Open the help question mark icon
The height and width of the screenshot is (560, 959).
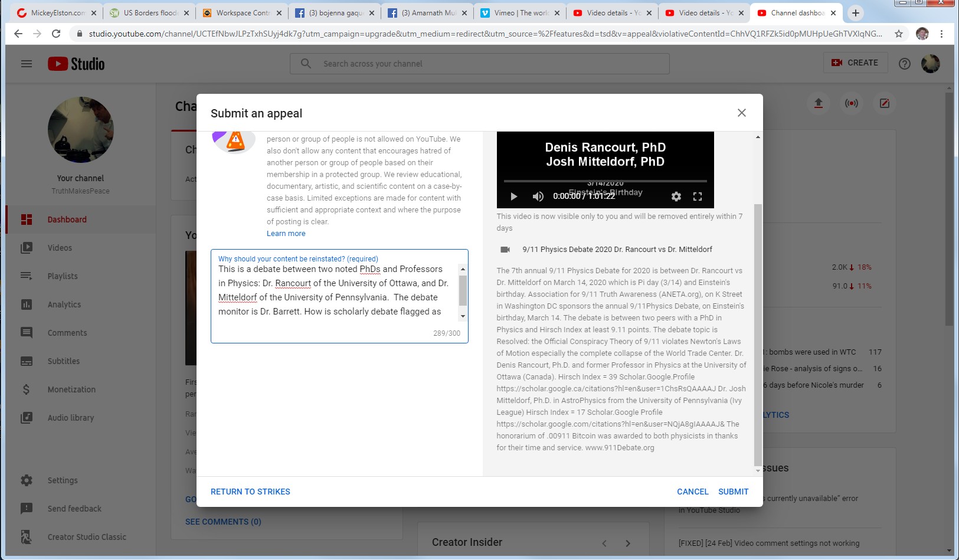pos(904,64)
